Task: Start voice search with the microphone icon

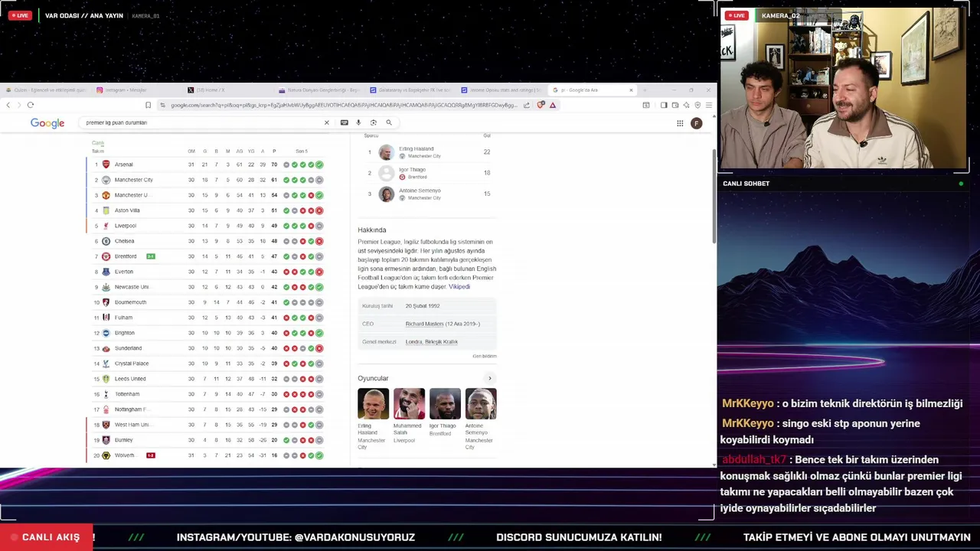Action: [x=358, y=122]
